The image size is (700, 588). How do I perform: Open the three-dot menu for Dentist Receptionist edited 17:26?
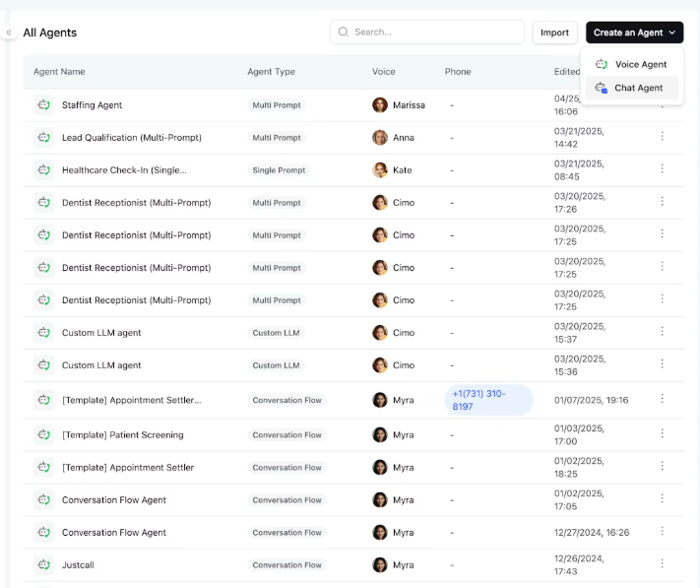662,201
